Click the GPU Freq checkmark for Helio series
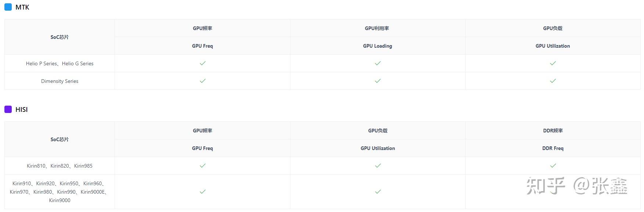Screen dimensions: 644x212 tap(202, 63)
